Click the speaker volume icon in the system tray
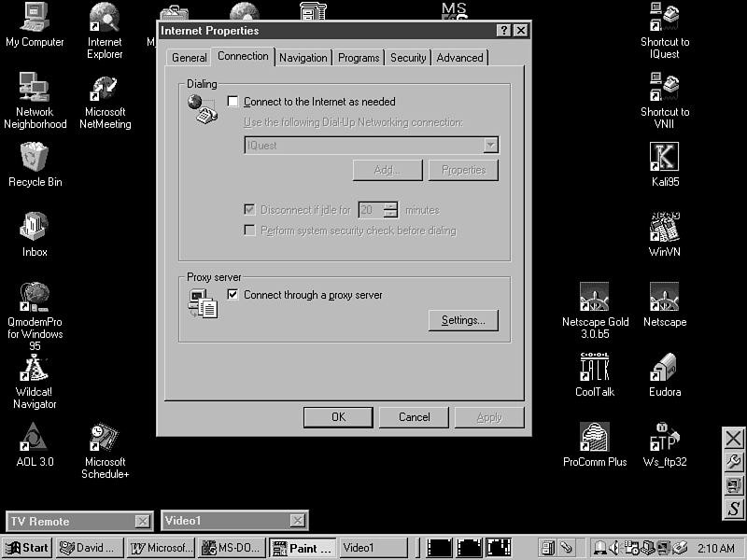747x560 pixels. (614, 548)
